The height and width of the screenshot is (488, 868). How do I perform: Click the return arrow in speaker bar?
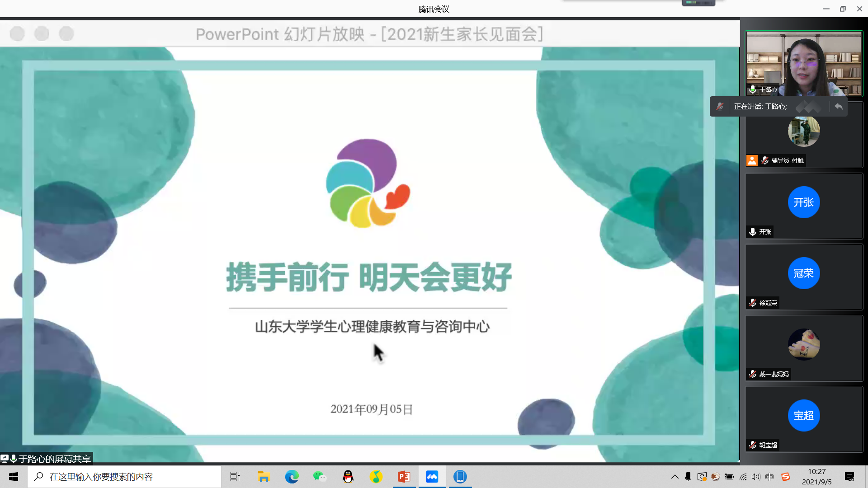pyautogui.click(x=839, y=107)
